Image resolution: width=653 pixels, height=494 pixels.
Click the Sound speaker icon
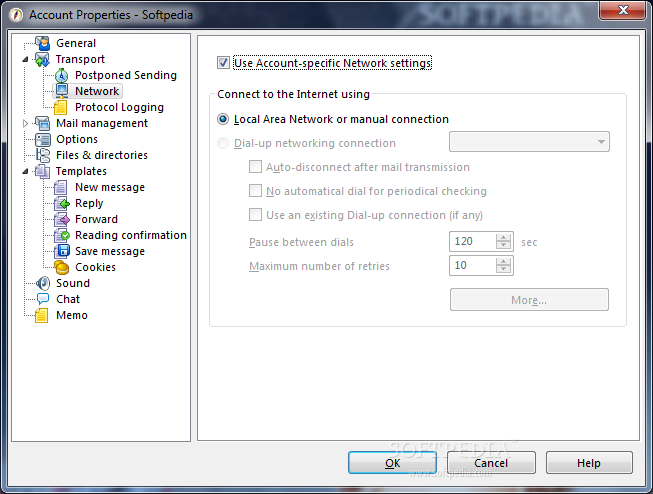pyautogui.click(x=42, y=283)
